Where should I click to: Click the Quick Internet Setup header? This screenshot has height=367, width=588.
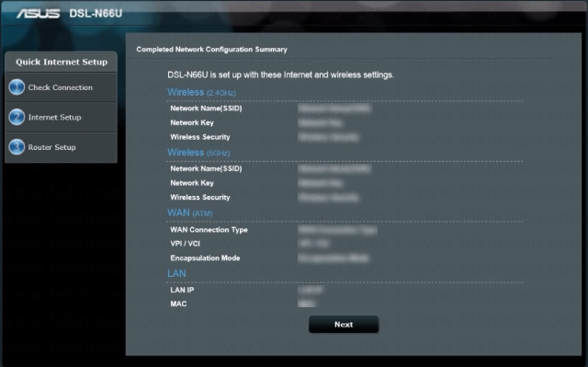[62, 62]
